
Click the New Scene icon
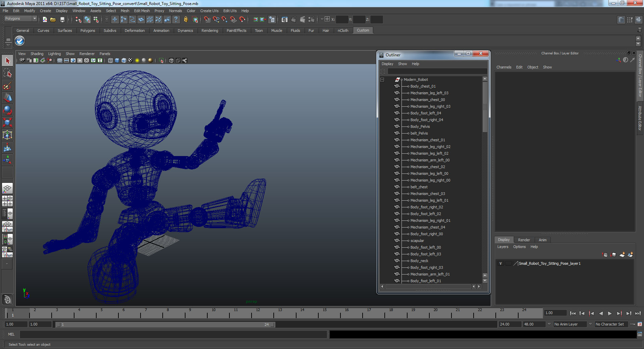(x=45, y=20)
